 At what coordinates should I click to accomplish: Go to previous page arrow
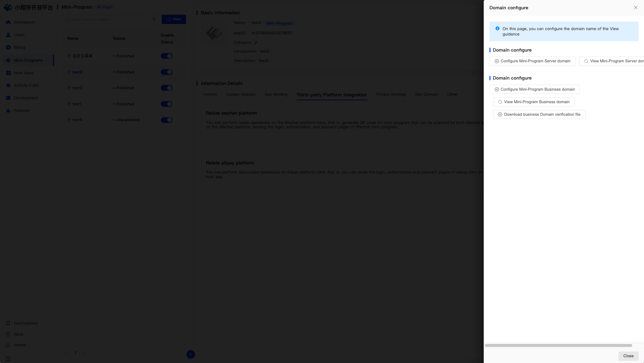(x=66, y=353)
